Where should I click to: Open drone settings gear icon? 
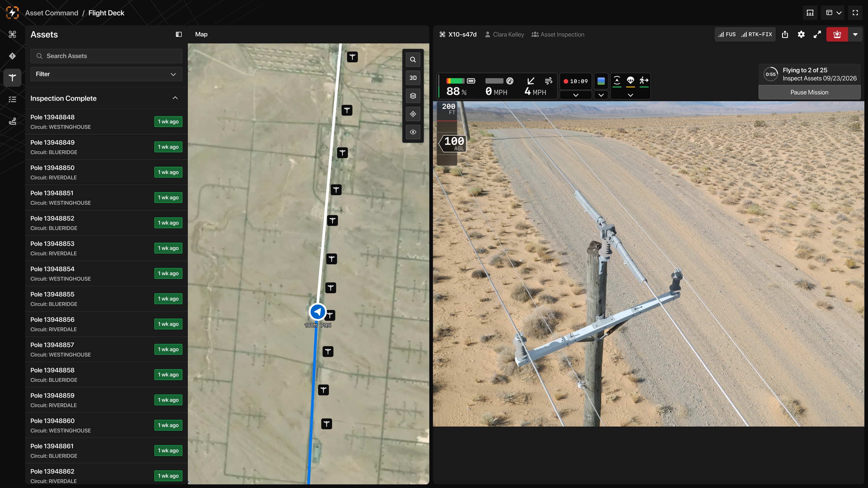click(801, 34)
